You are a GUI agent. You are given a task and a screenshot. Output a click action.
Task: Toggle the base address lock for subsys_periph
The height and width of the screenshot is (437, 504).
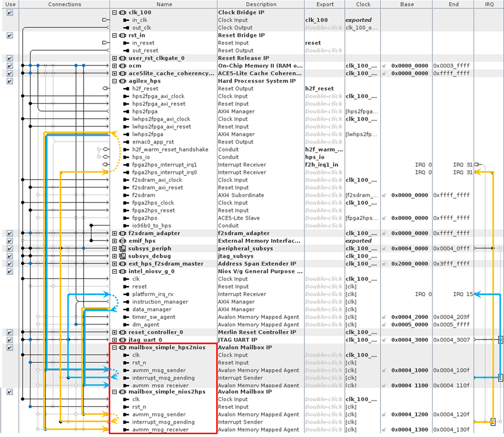pyautogui.click(x=384, y=248)
